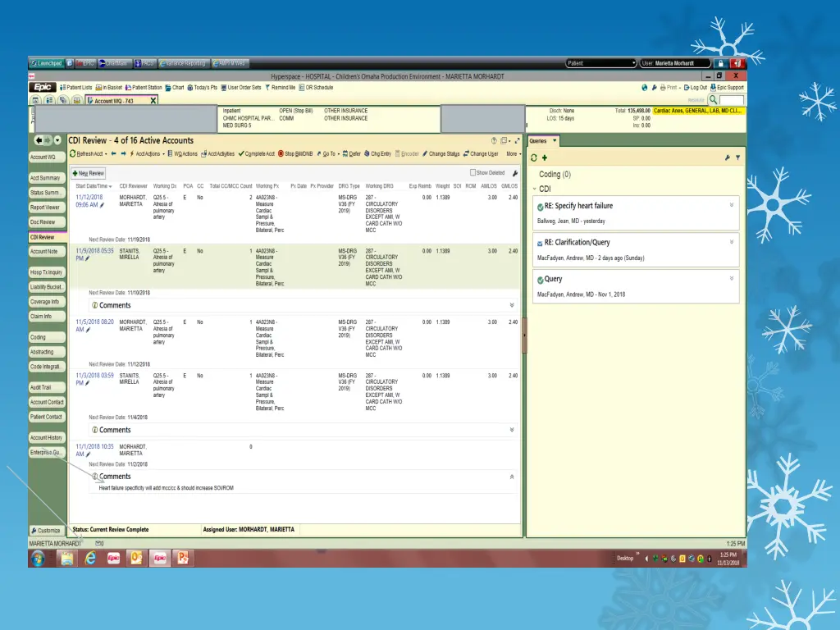Close the Account WQ - 743 tab
This screenshot has height=630, width=840.
tap(153, 101)
